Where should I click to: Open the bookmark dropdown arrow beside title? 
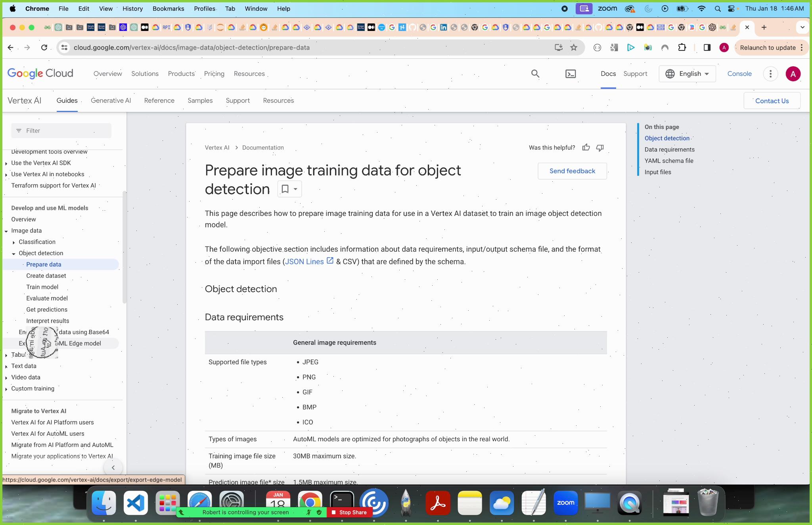(x=295, y=189)
